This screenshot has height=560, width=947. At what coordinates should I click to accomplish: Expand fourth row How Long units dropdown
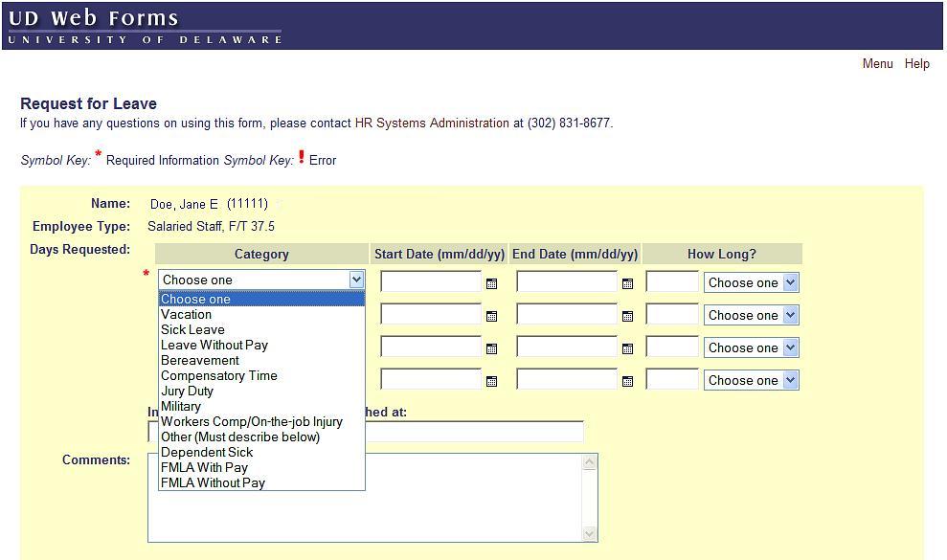click(x=790, y=380)
